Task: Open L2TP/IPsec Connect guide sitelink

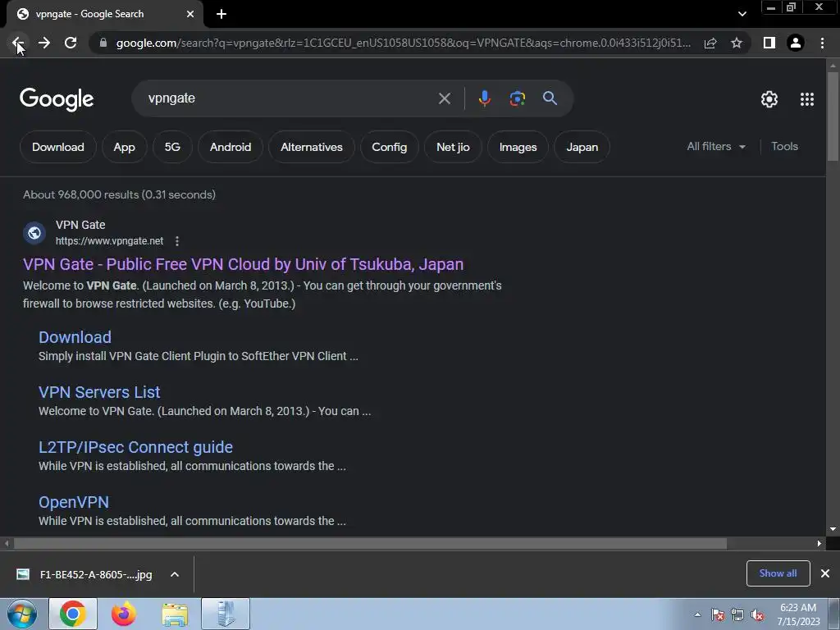Action: (x=135, y=447)
